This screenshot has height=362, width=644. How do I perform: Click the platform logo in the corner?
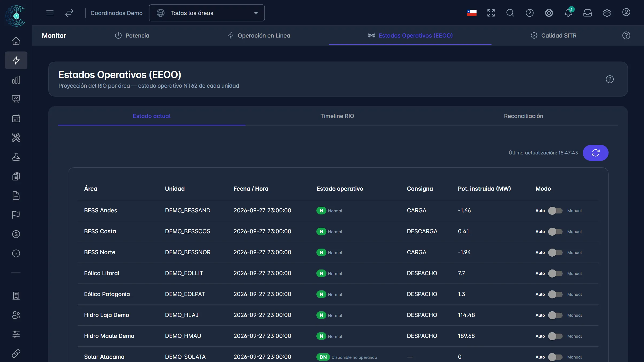point(16,16)
